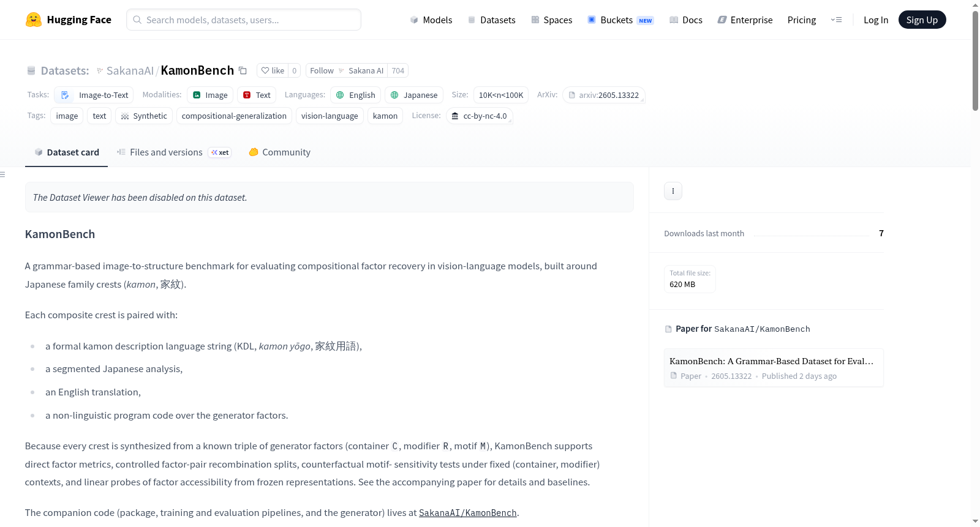Click the Total file size 620 MB box
This screenshot has height=527, width=980.
coord(690,279)
